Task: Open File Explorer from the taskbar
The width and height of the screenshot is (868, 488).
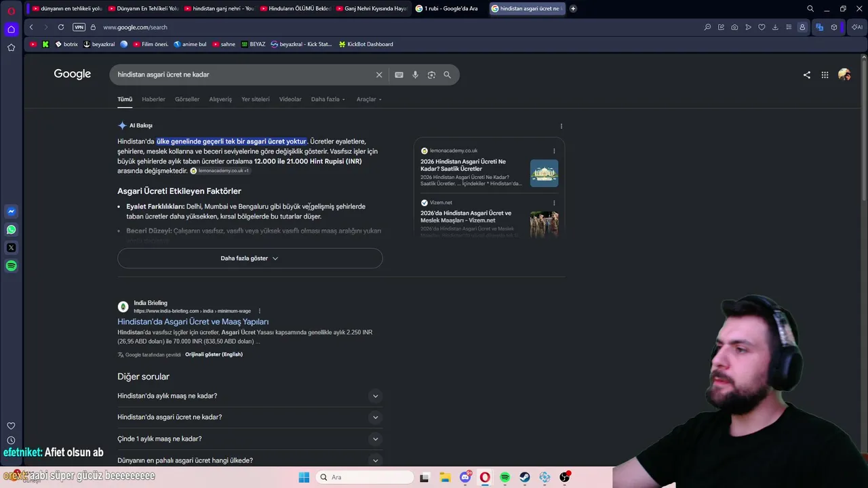Action: [x=446, y=477]
